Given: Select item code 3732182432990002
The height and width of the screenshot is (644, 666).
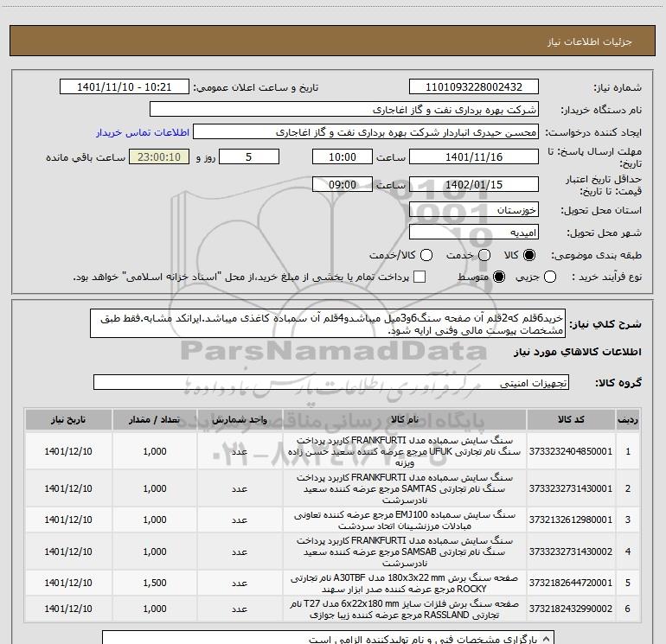Looking at the screenshot, I should click(571, 609).
